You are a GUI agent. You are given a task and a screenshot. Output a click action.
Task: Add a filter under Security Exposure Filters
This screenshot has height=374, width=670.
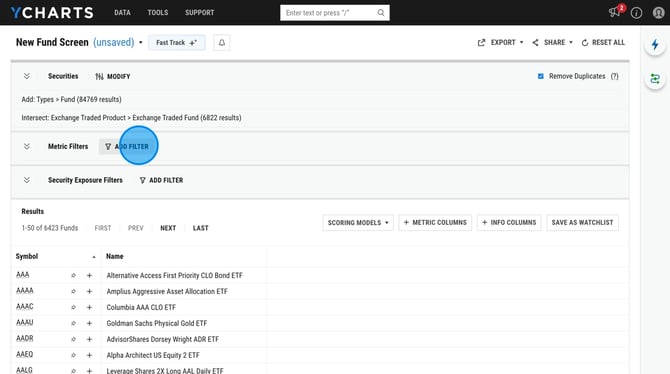[x=162, y=180]
